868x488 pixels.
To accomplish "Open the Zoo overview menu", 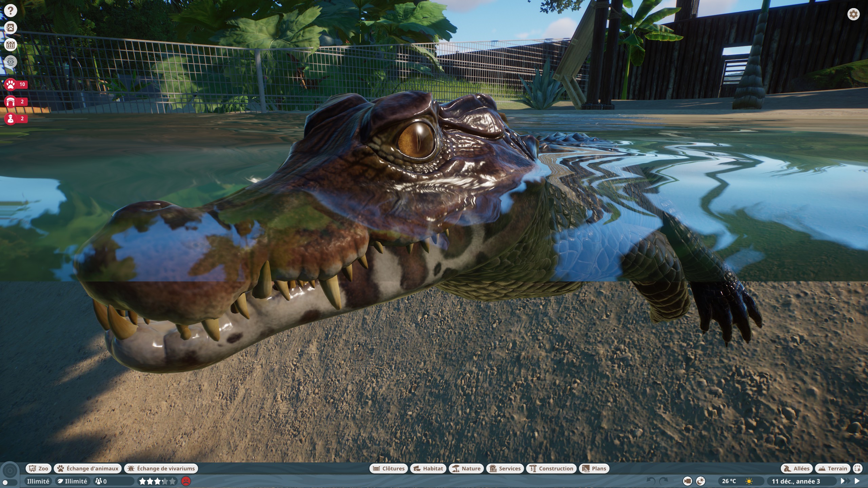I will click(39, 468).
